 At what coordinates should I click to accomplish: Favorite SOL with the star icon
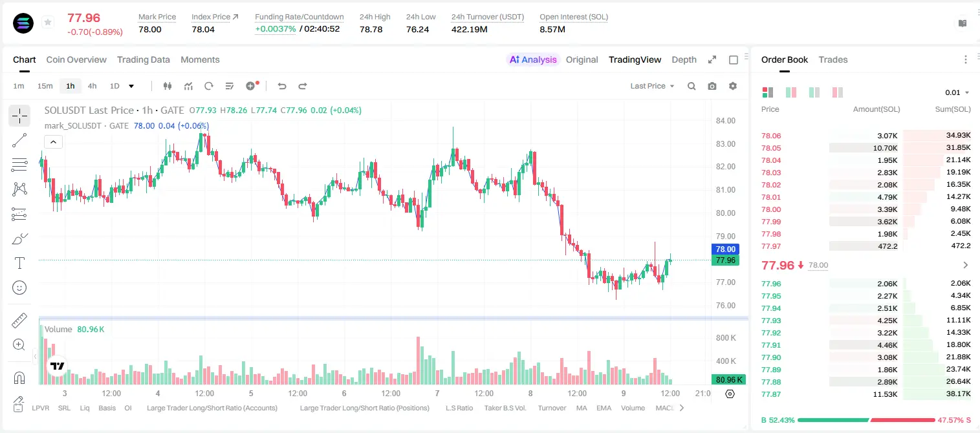tap(48, 23)
